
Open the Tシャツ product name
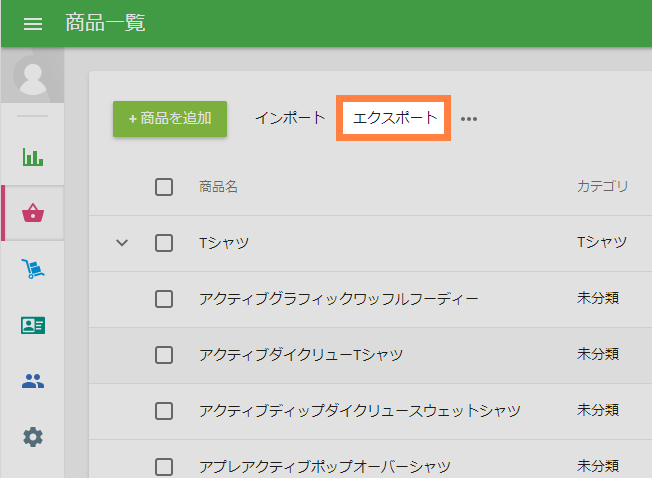tap(224, 243)
